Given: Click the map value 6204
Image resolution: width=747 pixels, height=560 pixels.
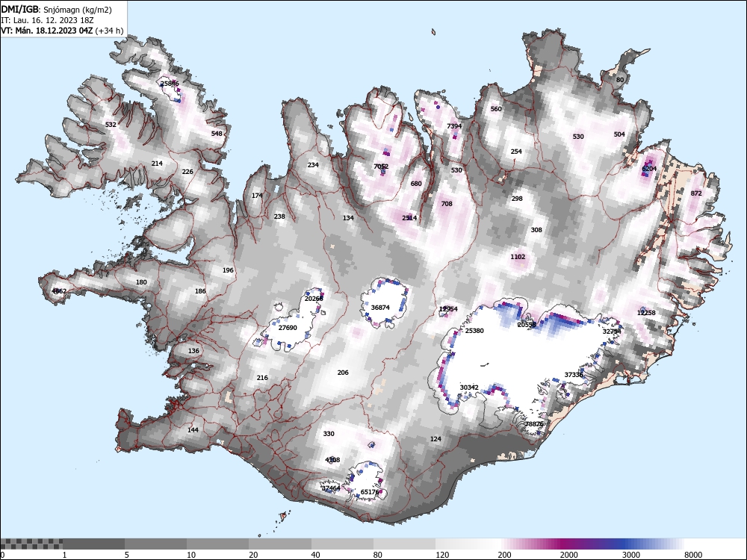Looking at the screenshot, I should pyautogui.click(x=649, y=169).
